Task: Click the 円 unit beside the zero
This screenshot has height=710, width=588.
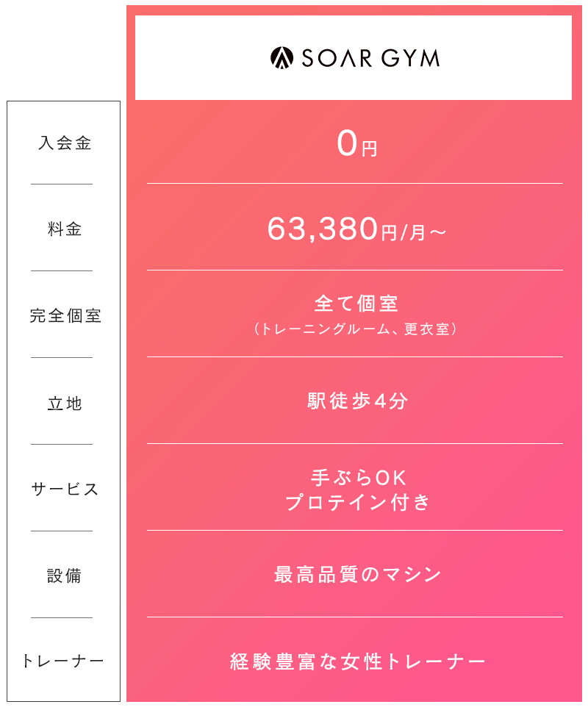Action: point(370,148)
